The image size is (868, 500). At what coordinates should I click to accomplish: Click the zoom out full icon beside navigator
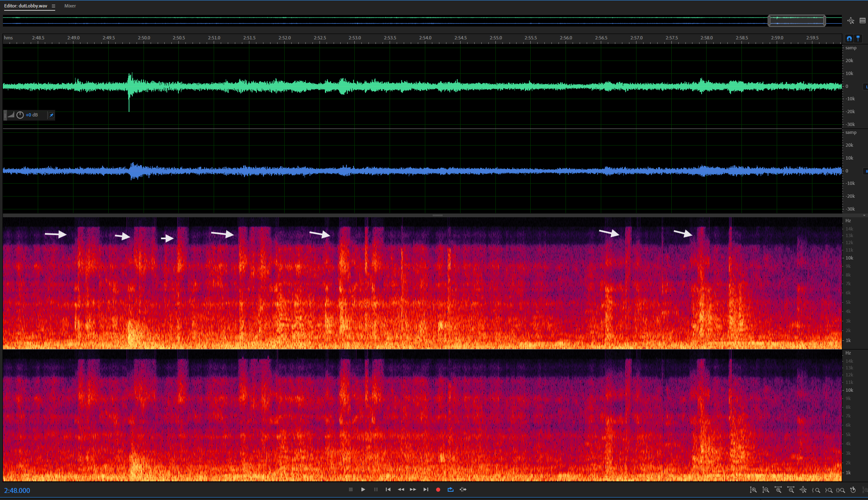pos(851,21)
